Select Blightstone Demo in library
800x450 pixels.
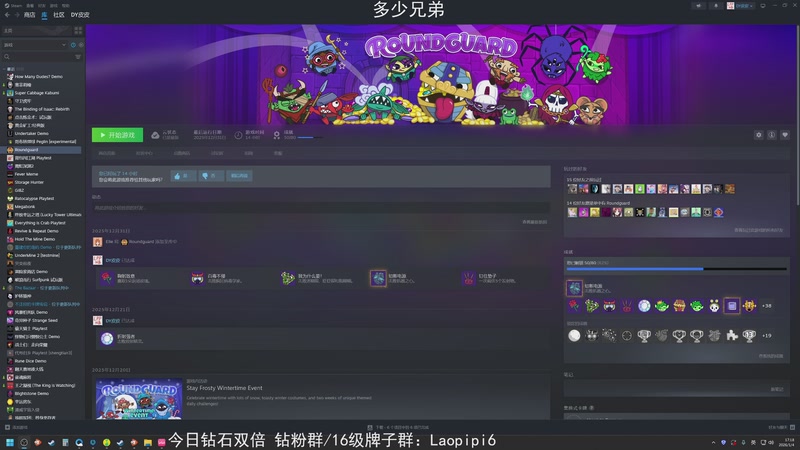click(32, 394)
